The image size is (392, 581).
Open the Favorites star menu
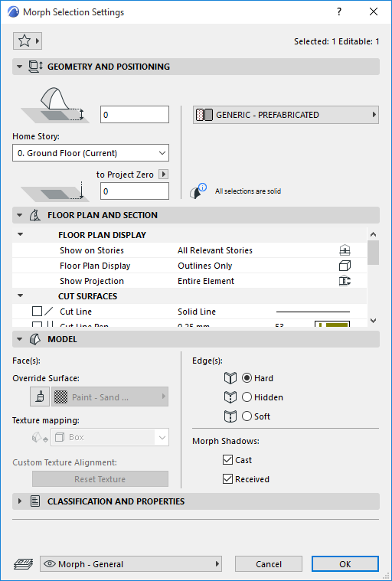coord(28,41)
